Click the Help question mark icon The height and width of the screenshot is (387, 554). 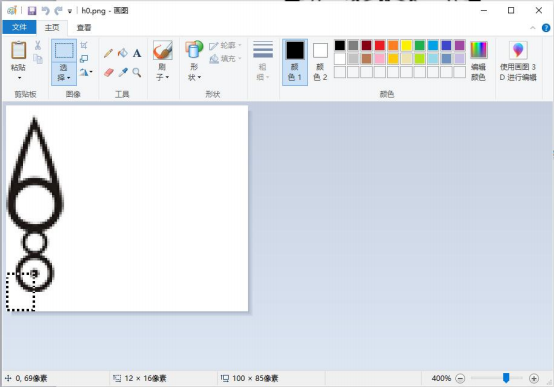(x=546, y=28)
